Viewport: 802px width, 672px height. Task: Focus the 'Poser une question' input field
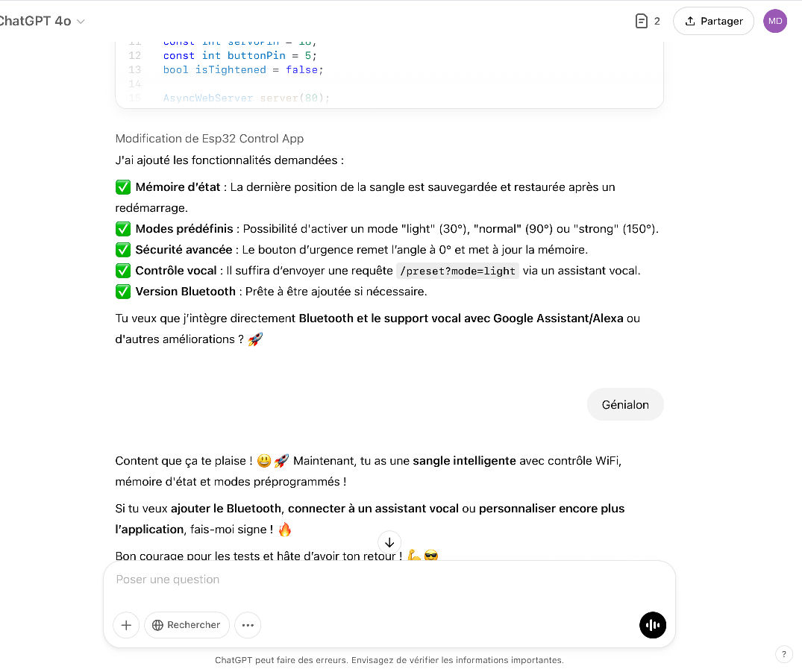(388, 580)
